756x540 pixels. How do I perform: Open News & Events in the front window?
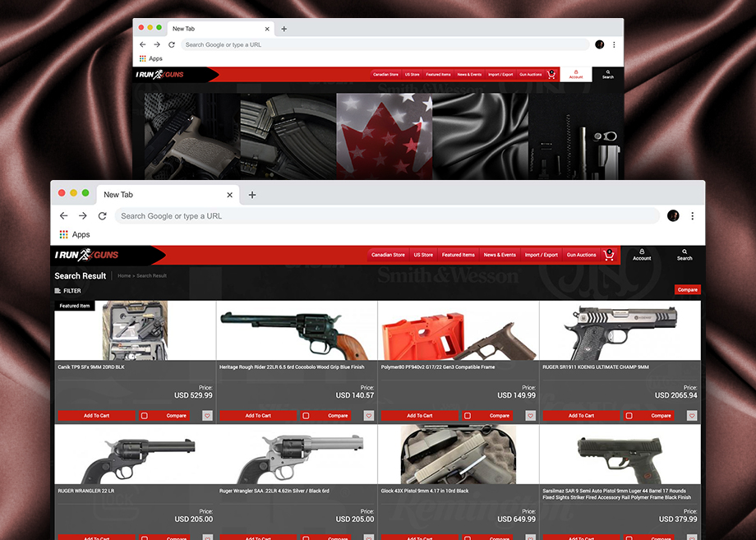point(500,255)
